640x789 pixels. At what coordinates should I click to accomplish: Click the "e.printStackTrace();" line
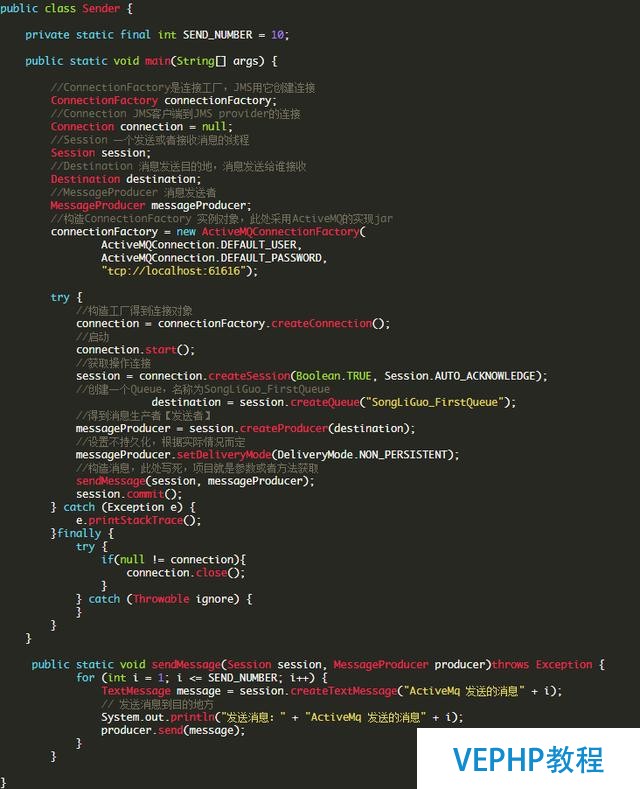pos(138,520)
